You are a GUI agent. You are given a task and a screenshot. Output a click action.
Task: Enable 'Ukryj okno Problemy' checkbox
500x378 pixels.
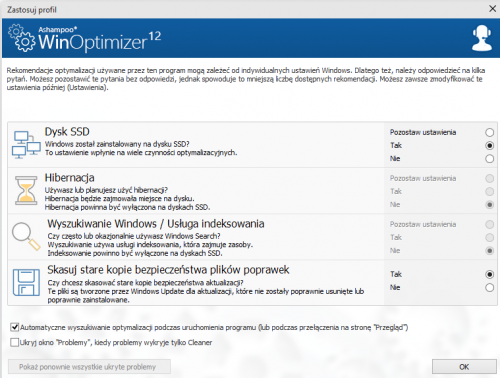click(14, 342)
